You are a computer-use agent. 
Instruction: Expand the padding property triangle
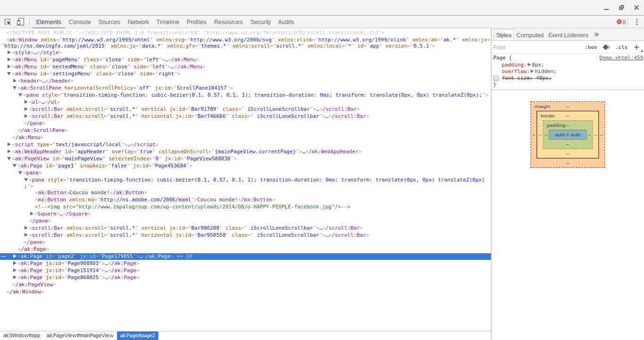pyautogui.click(x=529, y=65)
